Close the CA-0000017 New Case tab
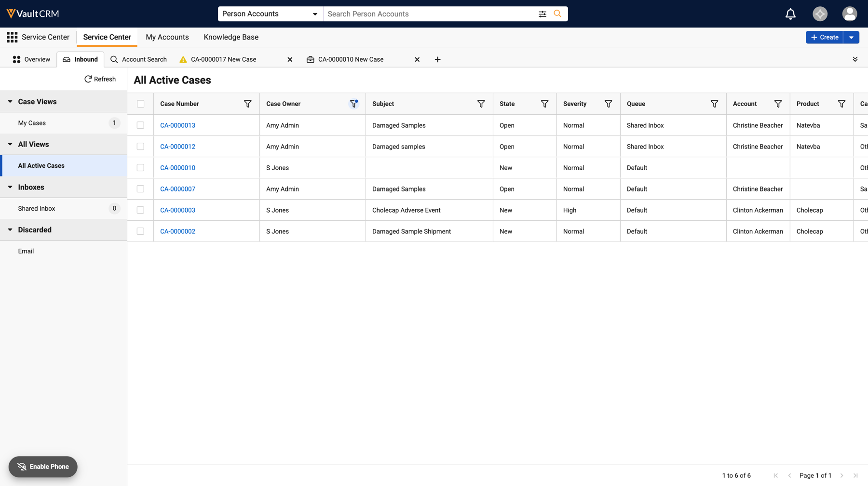Screen dimensions: 868x486 click(290, 59)
